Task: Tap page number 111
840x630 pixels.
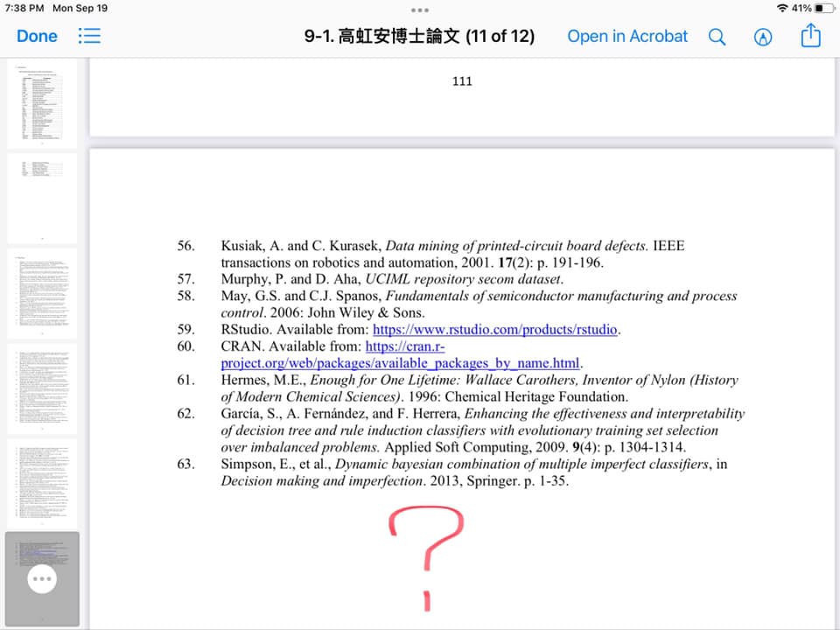Action: 462,81
